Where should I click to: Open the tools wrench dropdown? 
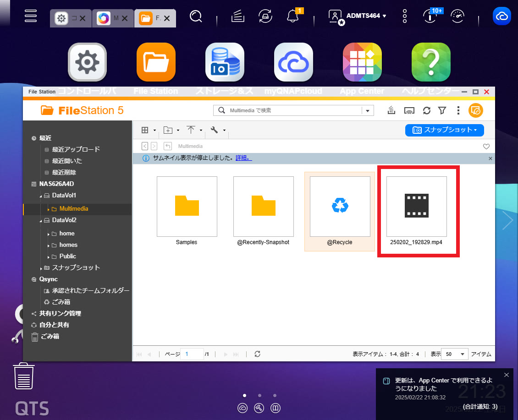[218, 130]
